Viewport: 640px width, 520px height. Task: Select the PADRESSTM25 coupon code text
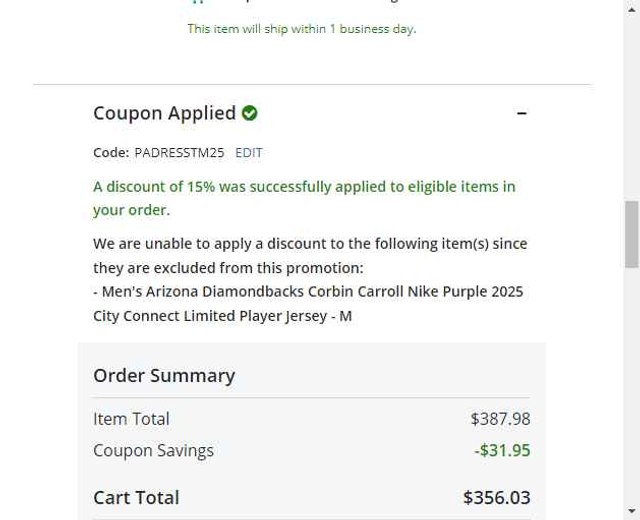click(x=179, y=153)
